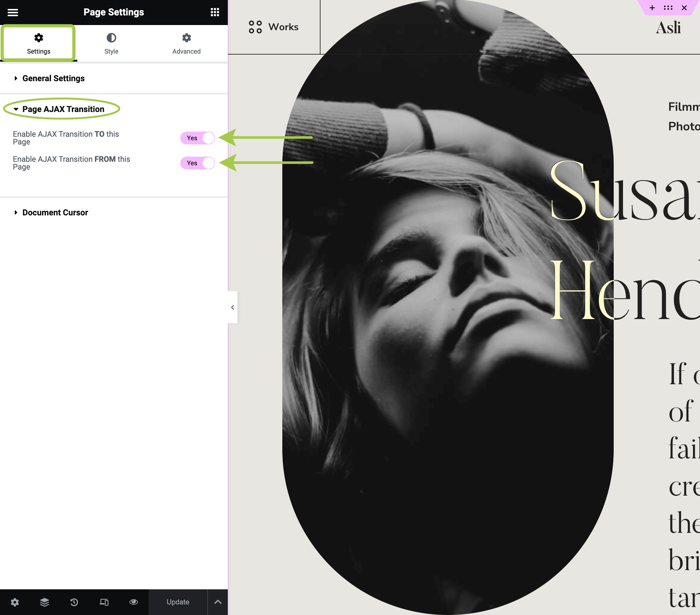Hide the panel with collapse arrow
The width and height of the screenshot is (700, 615).
tap(233, 307)
